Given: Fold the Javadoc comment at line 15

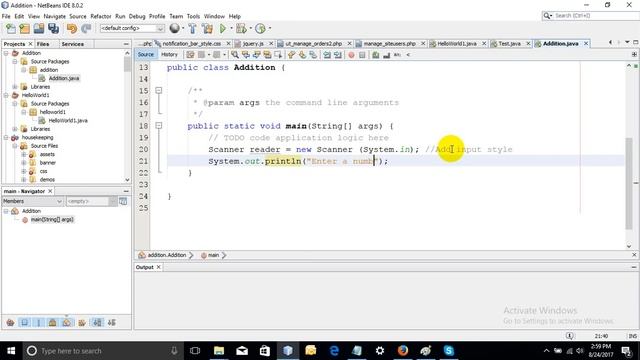Looking at the screenshot, I should [x=159, y=91].
